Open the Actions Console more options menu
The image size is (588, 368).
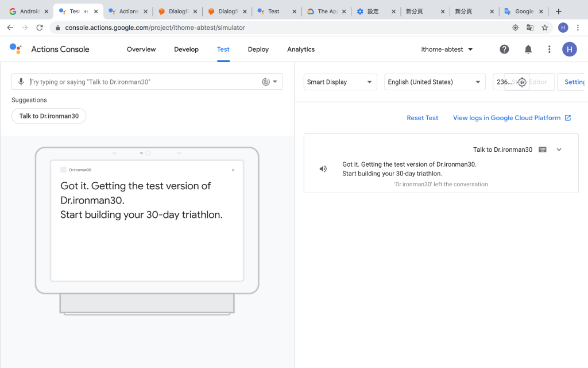click(x=549, y=49)
